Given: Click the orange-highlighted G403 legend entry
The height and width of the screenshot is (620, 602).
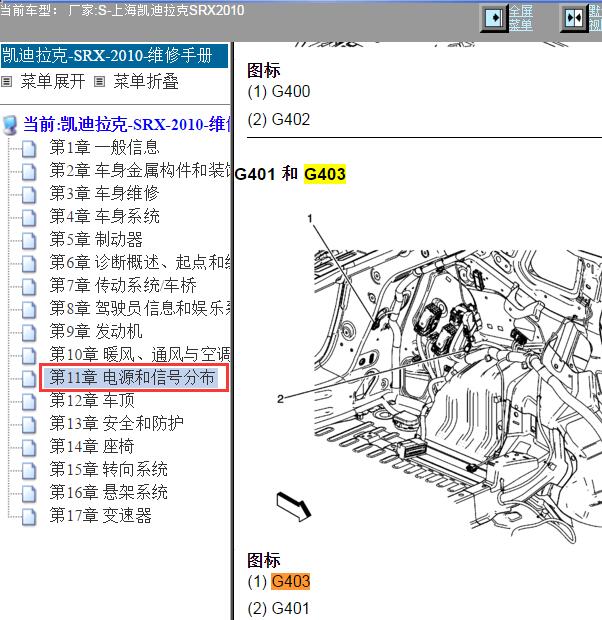Looking at the screenshot, I should (290, 581).
